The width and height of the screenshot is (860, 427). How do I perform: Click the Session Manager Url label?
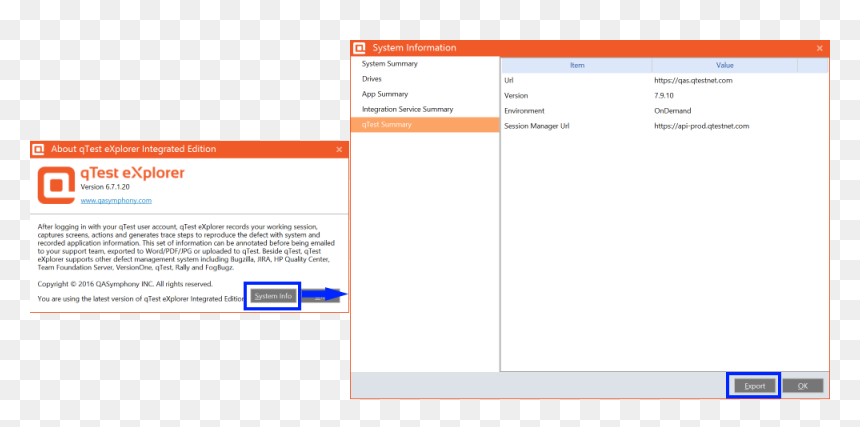pos(536,126)
